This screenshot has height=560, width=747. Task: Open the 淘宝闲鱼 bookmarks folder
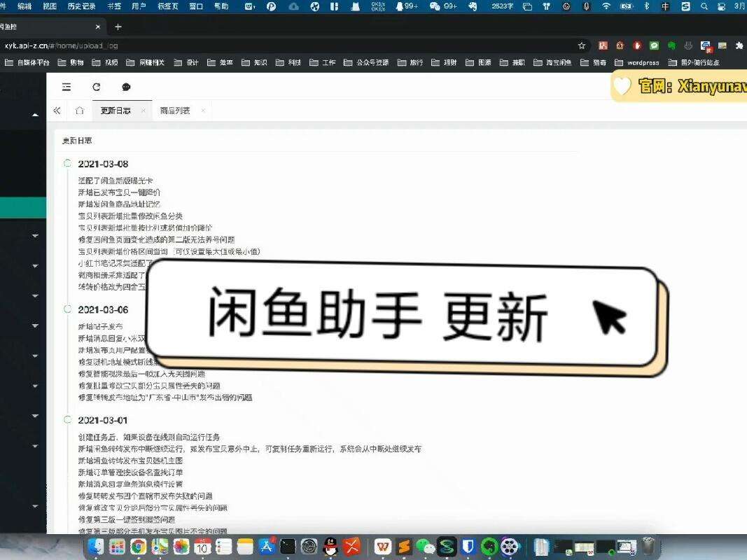click(552, 62)
